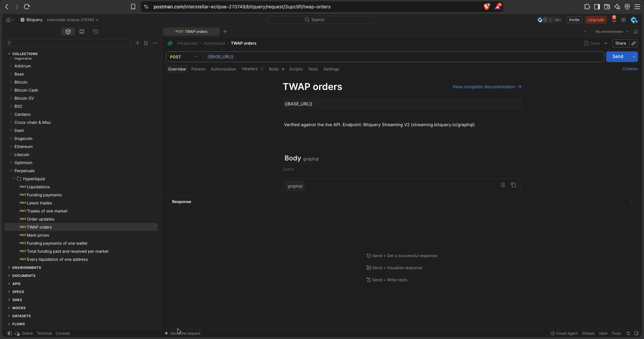
Task: Click the copy link icon next to Share
Action: tap(634, 43)
